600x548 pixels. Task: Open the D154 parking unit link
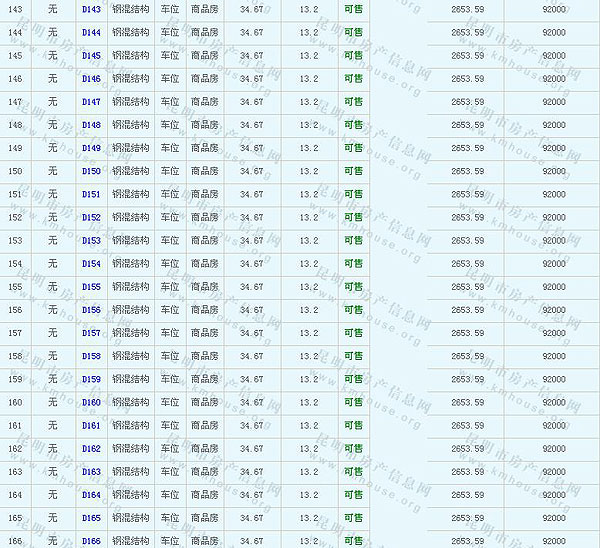[x=91, y=263]
